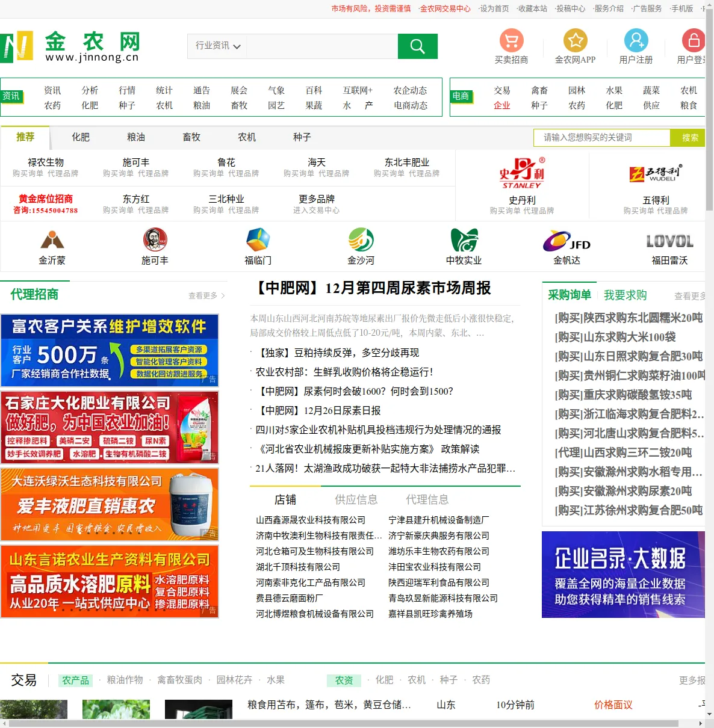Select the 采购询单 tab
Screen dimensions: 714x728
point(569,295)
